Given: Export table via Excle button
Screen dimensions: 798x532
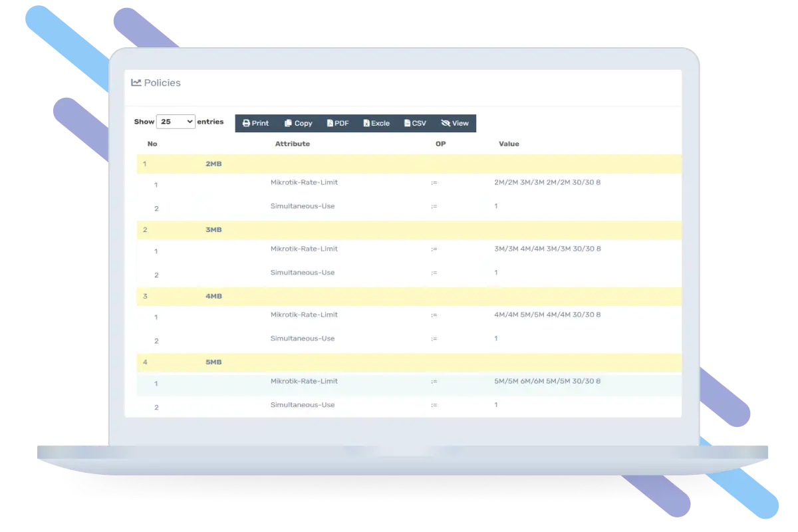Looking at the screenshot, I should coord(376,123).
